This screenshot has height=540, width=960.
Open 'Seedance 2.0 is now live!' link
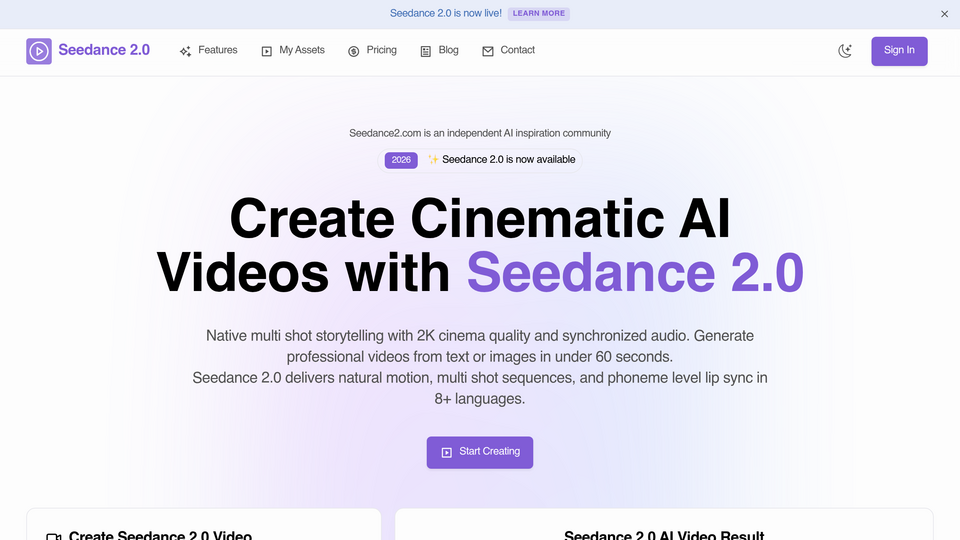[x=446, y=13]
